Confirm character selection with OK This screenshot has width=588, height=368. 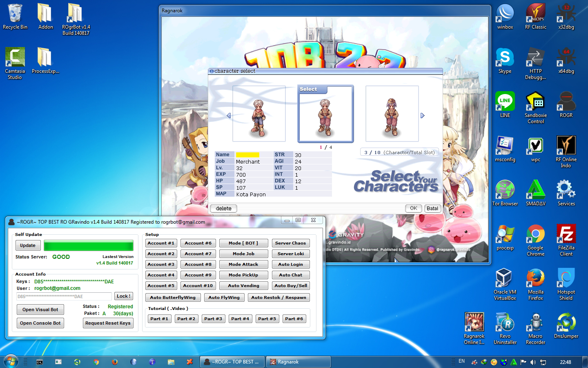[x=414, y=208]
